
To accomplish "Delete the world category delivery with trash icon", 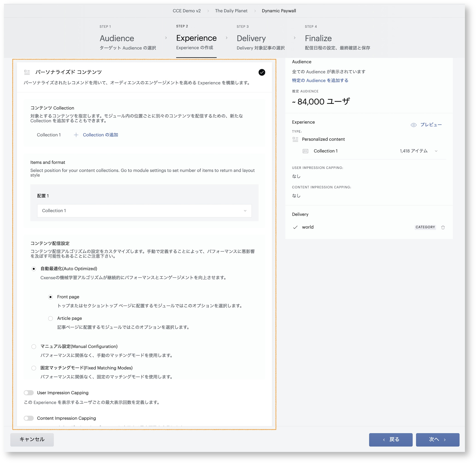I will [443, 227].
